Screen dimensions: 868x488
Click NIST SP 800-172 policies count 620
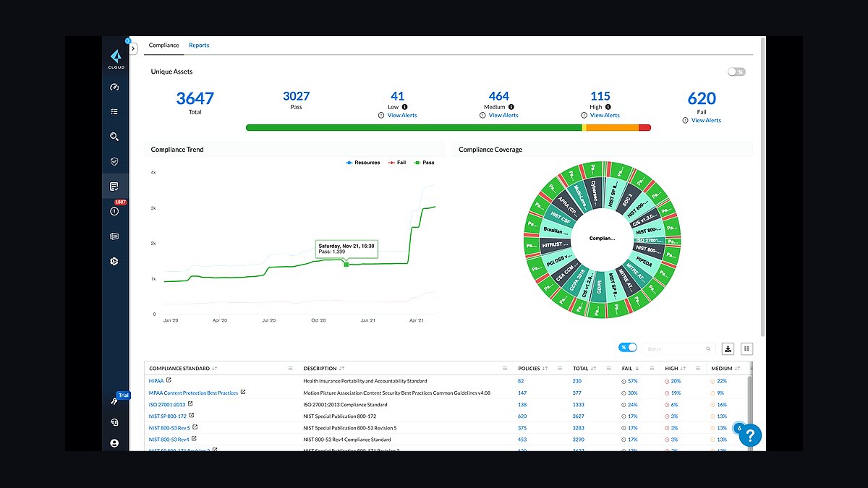click(x=522, y=416)
